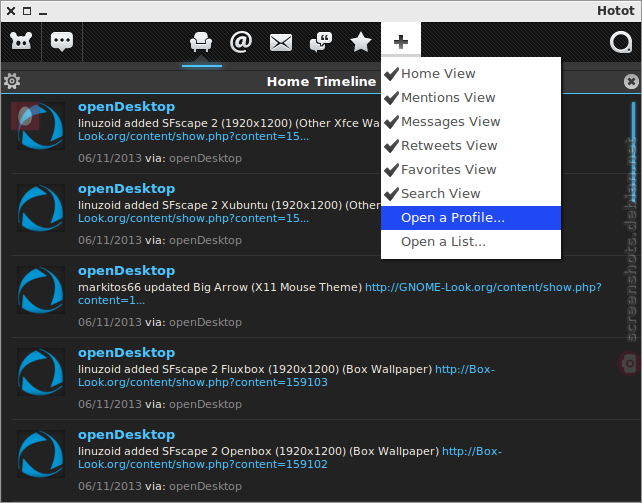Image resolution: width=642 pixels, height=503 pixels.
Task: Open openDesktop name on Big Arrow tweet
Action: 127,271
